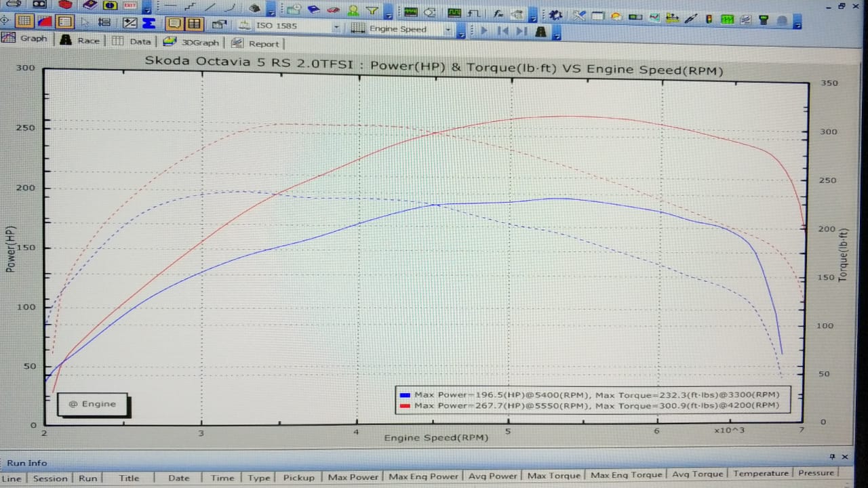Click the gear settings icon in toolbar
The width and height of the screenshot is (868, 488).
[x=555, y=14]
